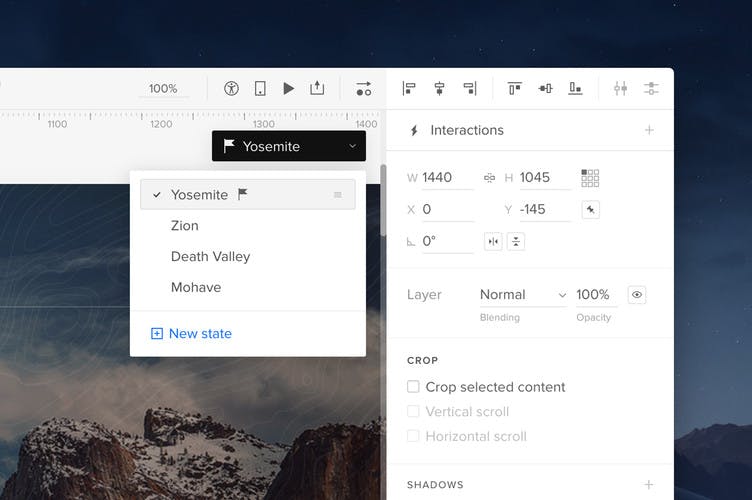Screen dimensions: 752x500
Task: Toggle layer visibility eye icon
Action: tap(637, 294)
